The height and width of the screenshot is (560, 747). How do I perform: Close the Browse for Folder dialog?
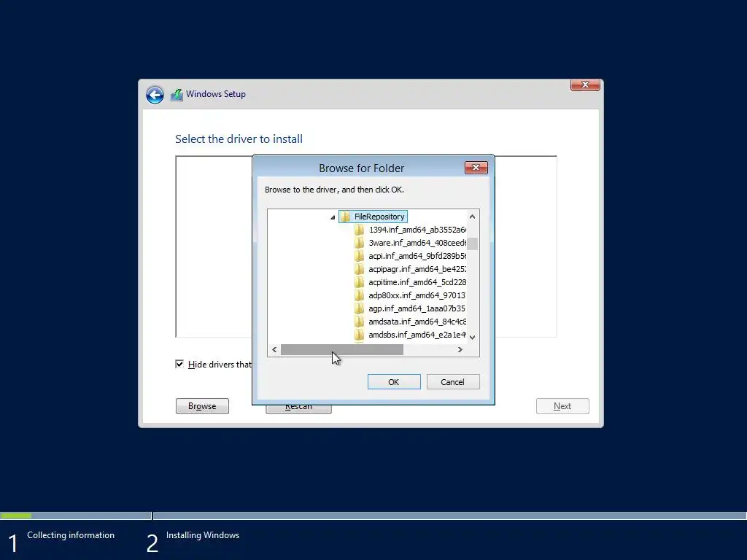pyautogui.click(x=476, y=168)
